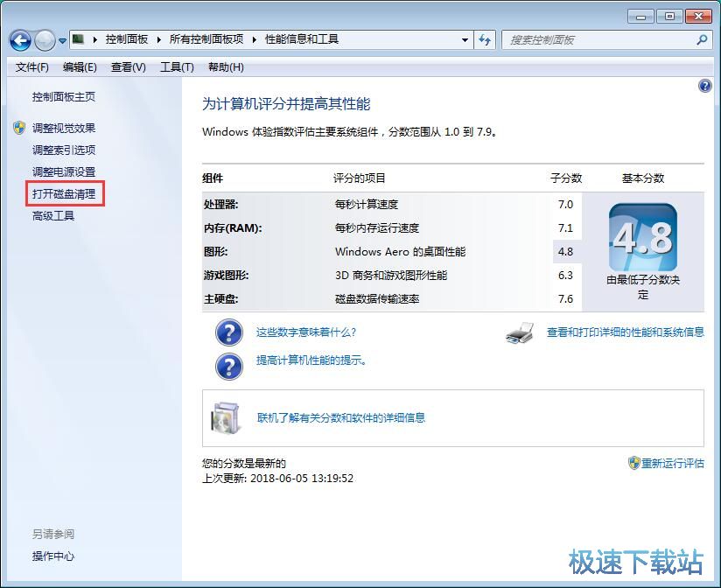Open 高级工具 link
This screenshot has width=721, height=588.
(x=52, y=215)
